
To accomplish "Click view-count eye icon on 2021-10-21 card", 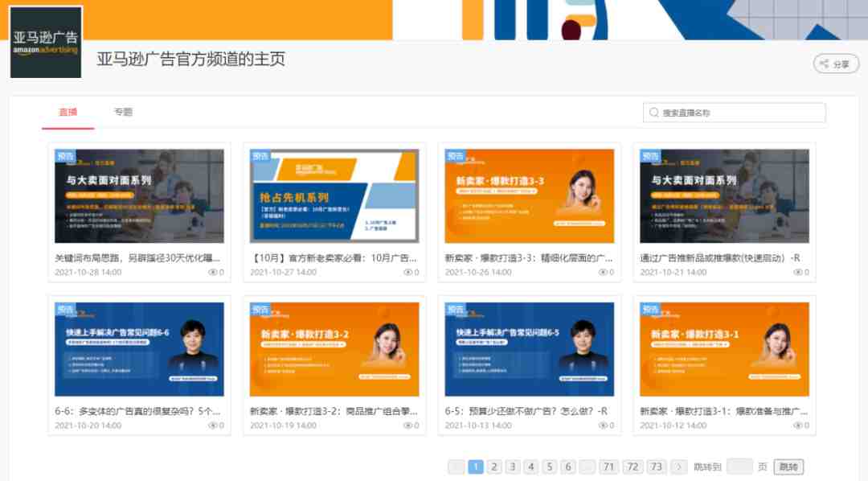I will click(x=798, y=272).
